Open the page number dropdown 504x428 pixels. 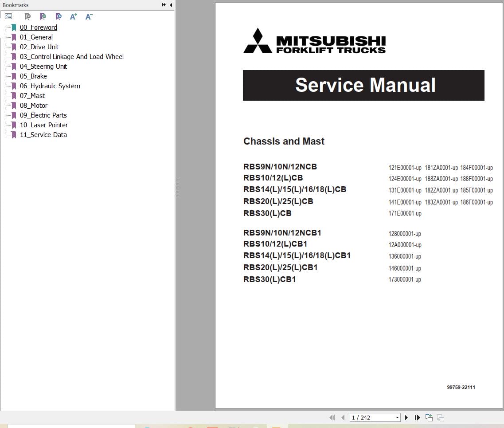[x=397, y=417]
